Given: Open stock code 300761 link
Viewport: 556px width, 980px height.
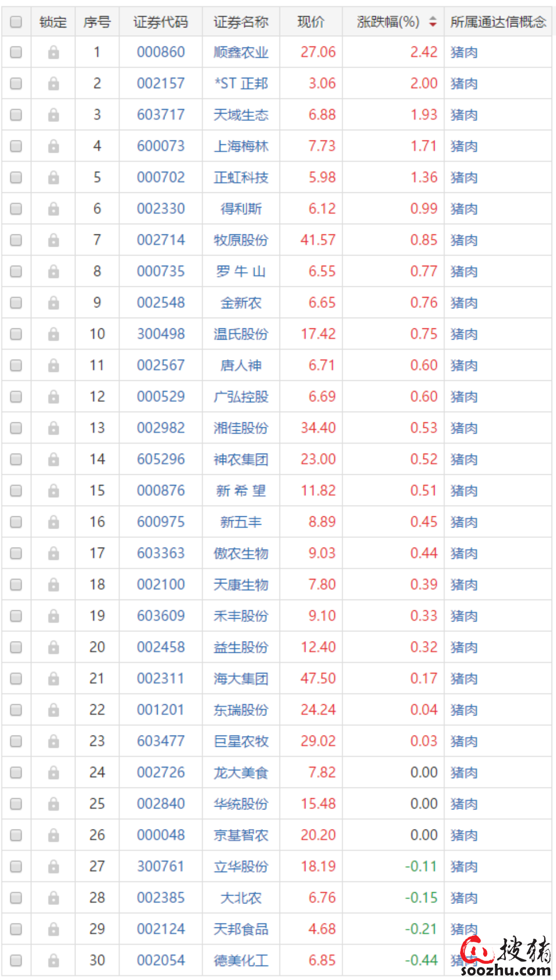Looking at the screenshot, I should (x=161, y=866).
